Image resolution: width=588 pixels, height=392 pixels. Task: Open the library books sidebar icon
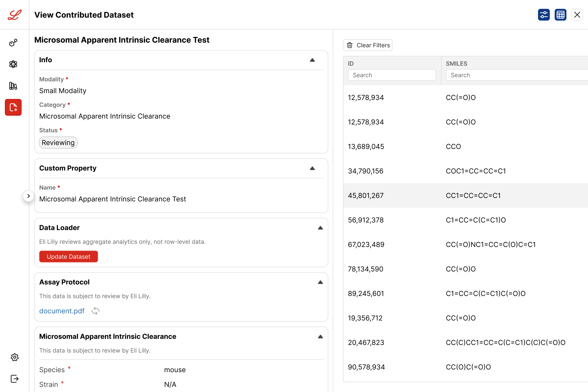[x=13, y=86]
